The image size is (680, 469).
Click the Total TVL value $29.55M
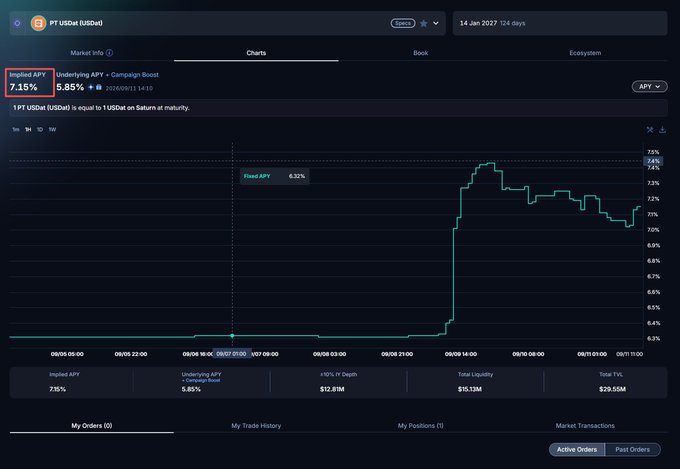point(612,389)
